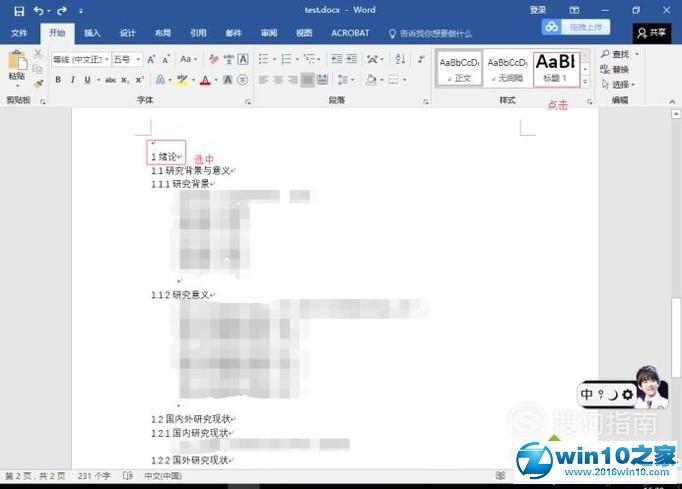Open the font size dropdown (五号)
Image resolution: width=682 pixels, height=489 pixels.
[138, 60]
